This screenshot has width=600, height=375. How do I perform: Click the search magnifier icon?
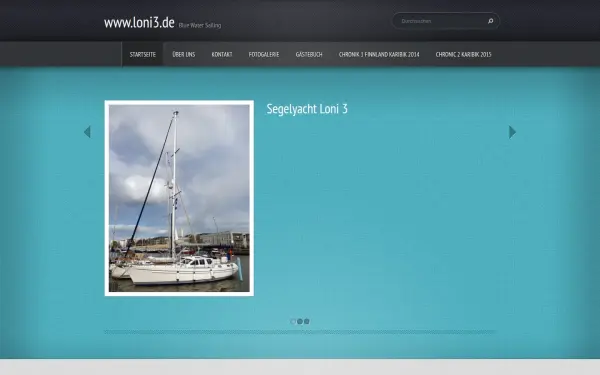(x=490, y=21)
